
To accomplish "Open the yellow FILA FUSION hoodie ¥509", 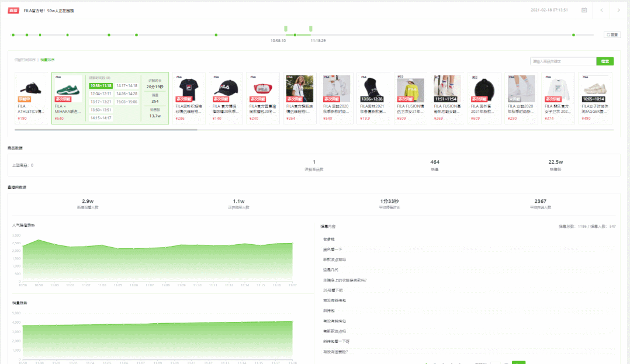I will pos(410,98).
